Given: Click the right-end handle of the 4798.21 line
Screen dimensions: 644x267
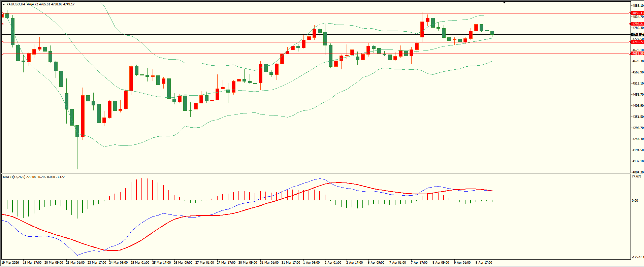Looking at the screenshot, I should [x=630, y=24].
